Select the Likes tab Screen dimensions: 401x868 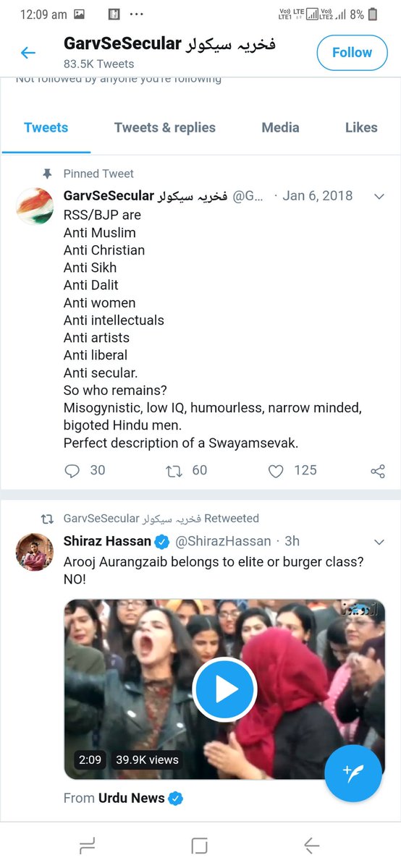click(361, 127)
